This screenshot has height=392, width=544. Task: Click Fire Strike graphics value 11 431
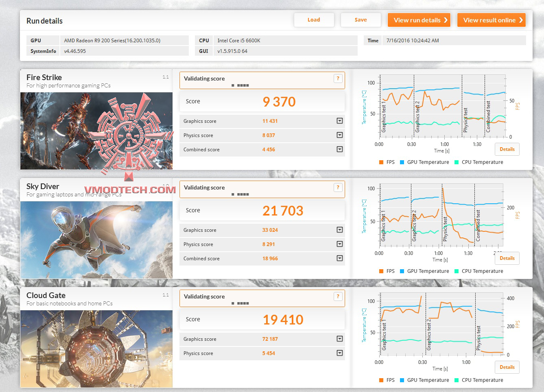[270, 121]
